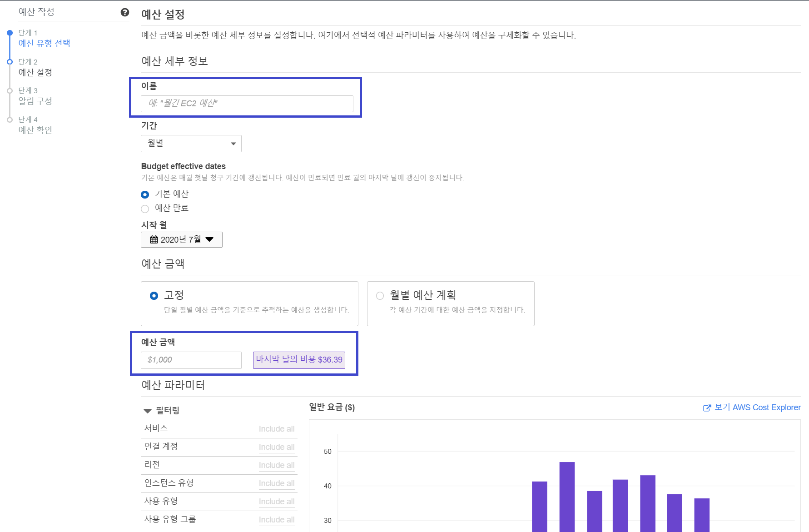The image size is (809, 532).
Task: Click the calendar icon in start month
Action: 154,239
